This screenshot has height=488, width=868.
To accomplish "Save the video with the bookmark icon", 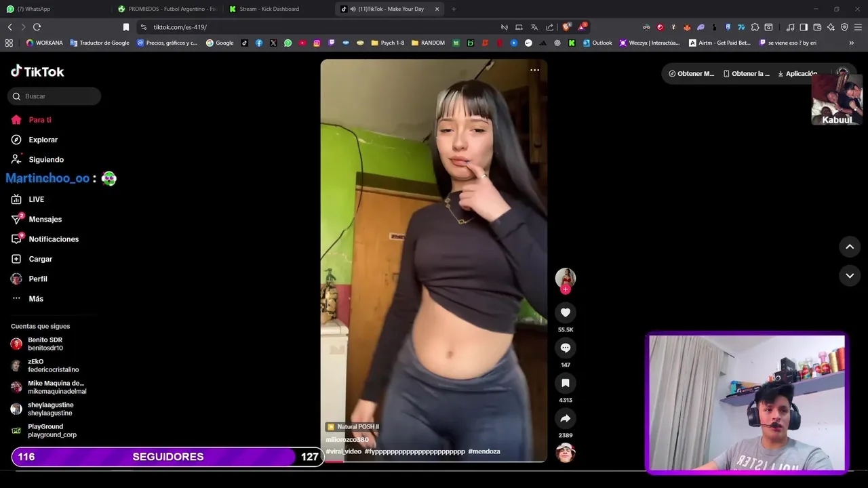I will point(565,383).
